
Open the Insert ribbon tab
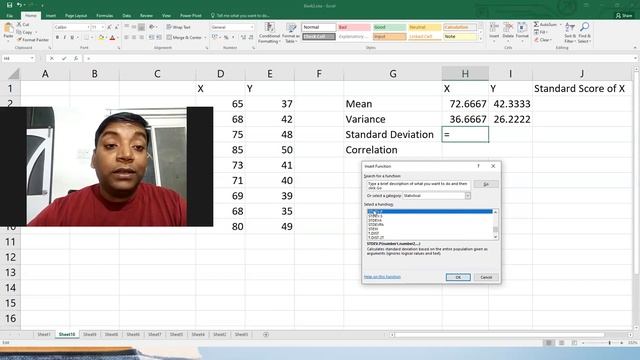point(51,16)
